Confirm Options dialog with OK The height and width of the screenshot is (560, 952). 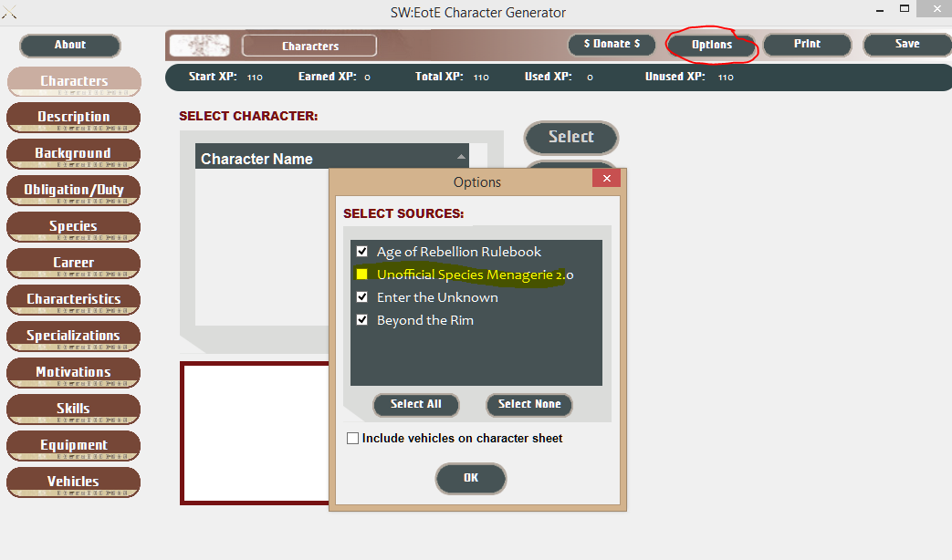pos(471,478)
